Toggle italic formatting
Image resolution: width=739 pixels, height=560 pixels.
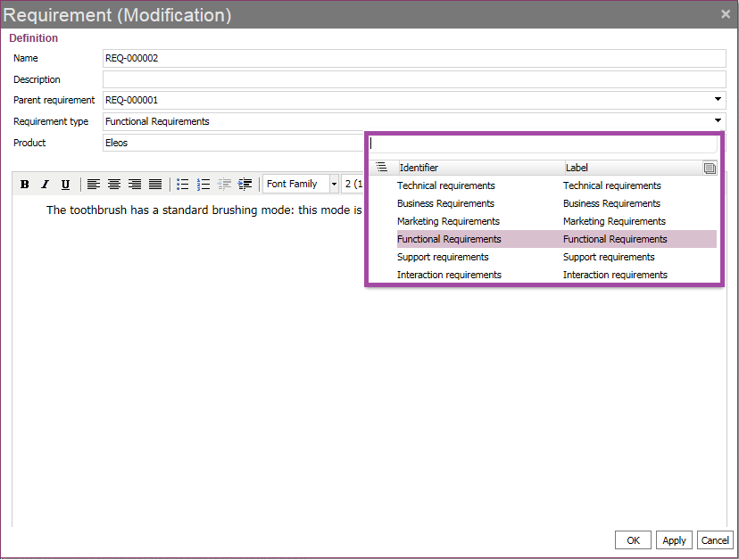[45, 185]
